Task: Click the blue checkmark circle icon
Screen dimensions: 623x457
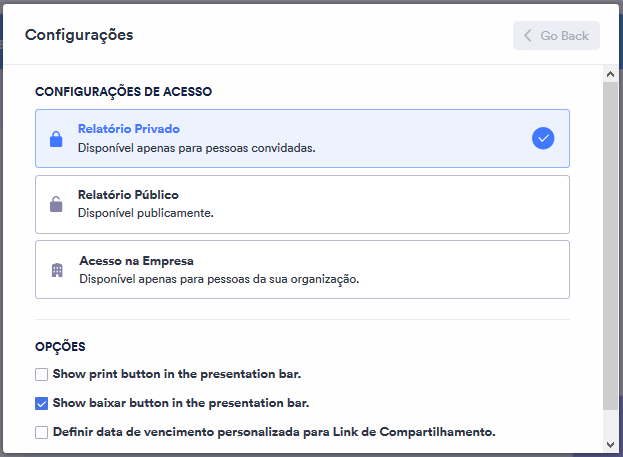Action: 543,138
